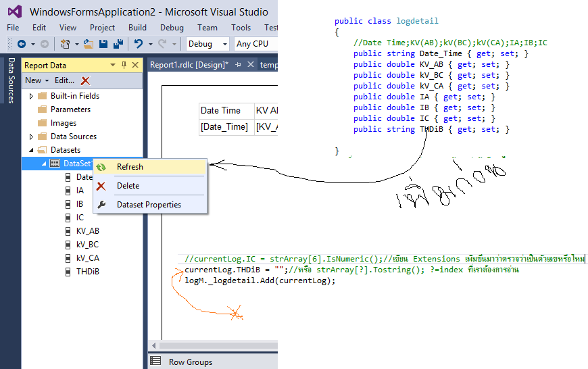This screenshot has width=588, height=369.
Task: Click the New Project toolbar icon
Action: (x=66, y=44)
